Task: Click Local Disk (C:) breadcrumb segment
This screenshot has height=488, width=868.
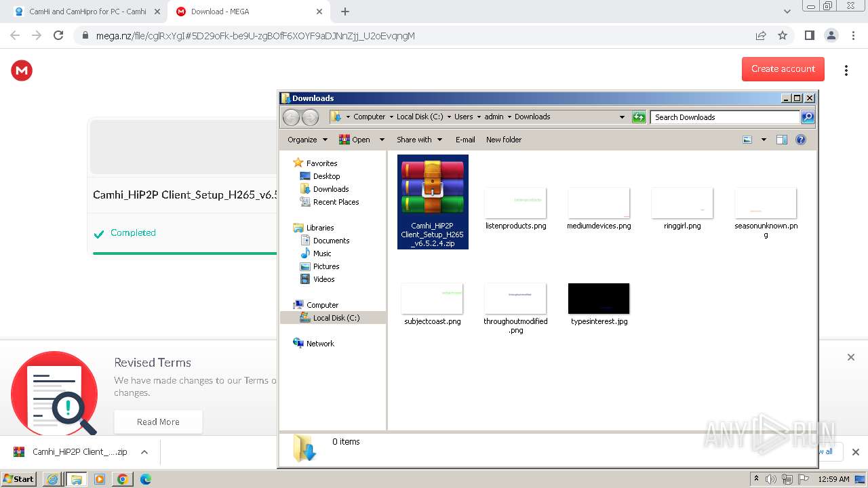Action: point(420,117)
